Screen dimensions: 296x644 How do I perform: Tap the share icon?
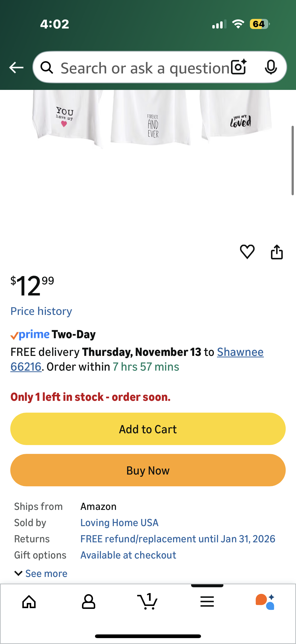click(x=277, y=252)
